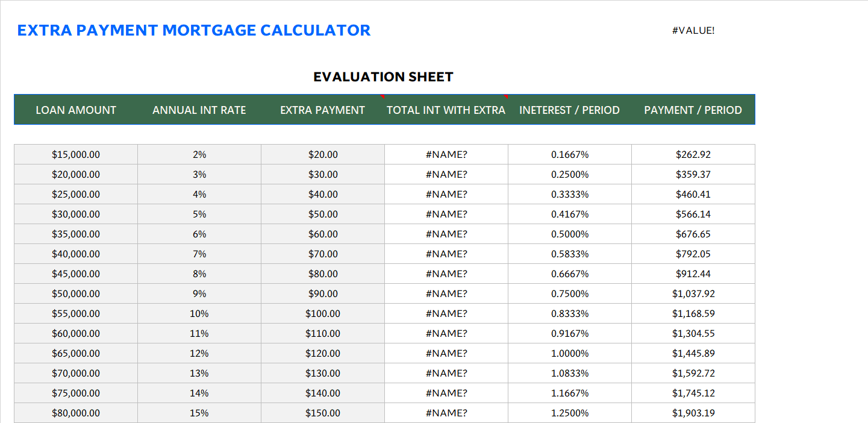Click the 9% interest rate cell

click(199, 293)
